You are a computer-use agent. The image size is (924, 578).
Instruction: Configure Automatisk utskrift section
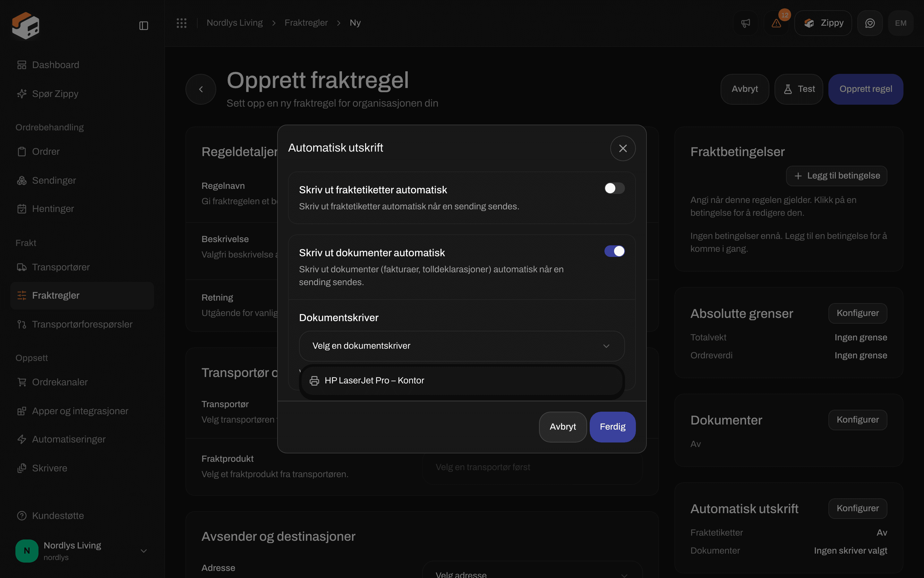(x=858, y=508)
